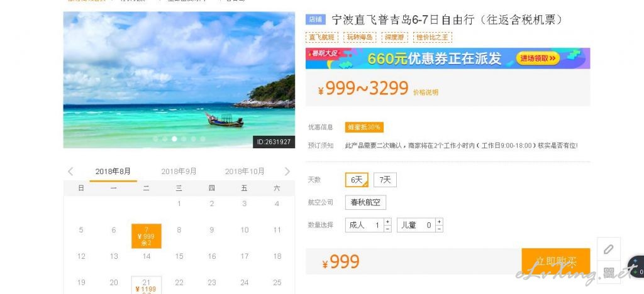644x294 pixels.
Task: Select the 6天 duration option
Action: [x=357, y=180]
